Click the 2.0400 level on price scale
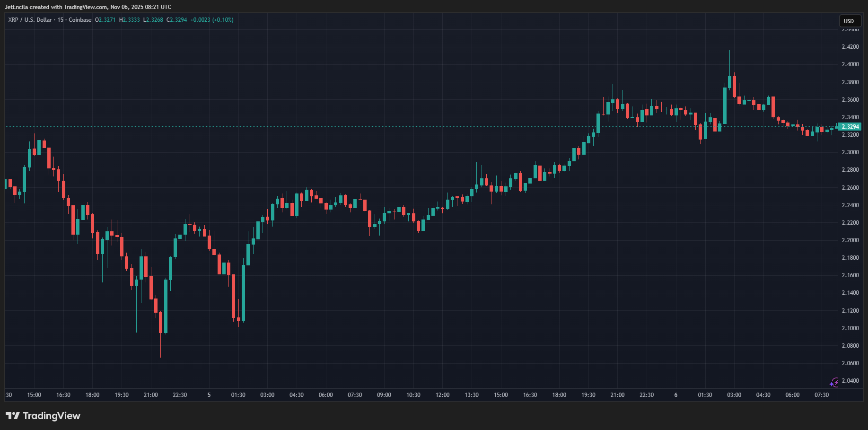868x430 pixels. pyautogui.click(x=850, y=381)
